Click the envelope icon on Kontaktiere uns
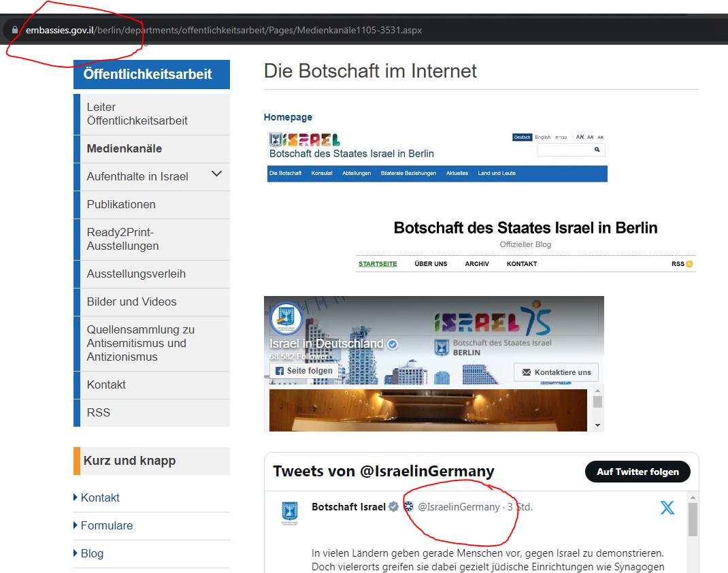The image size is (728, 573). coord(527,372)
